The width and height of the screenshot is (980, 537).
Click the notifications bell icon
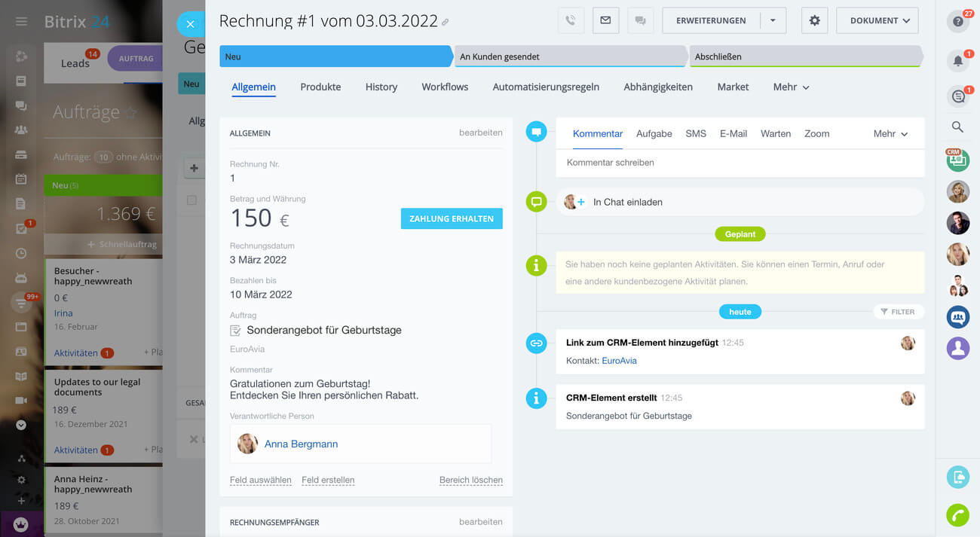tap(958, 61)
